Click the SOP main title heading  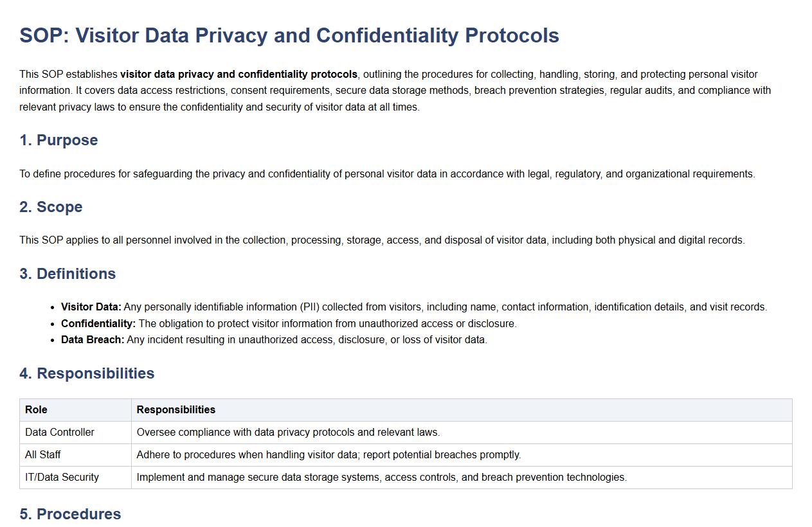click(x=289, y=35)
